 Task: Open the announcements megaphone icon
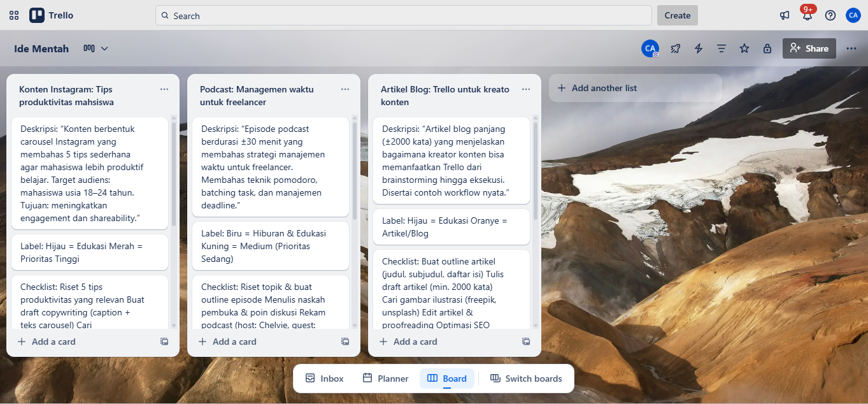785,15
